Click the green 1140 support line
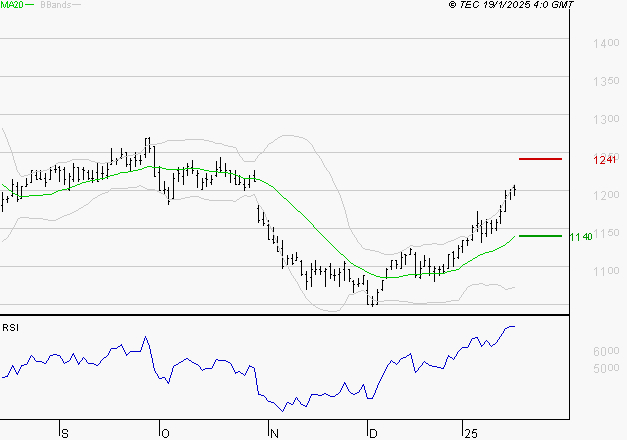Image resolution: width=627 pixels, height=440 pixels. (540, 236)
